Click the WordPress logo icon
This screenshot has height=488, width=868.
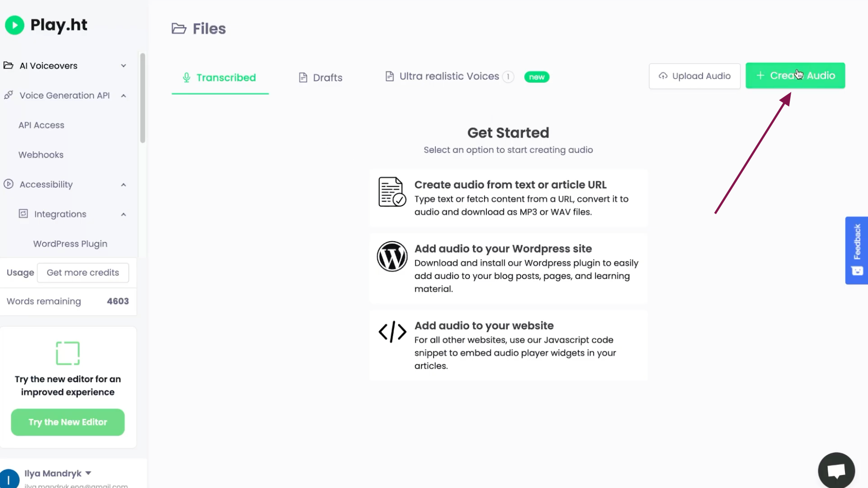[x=392, y=256]
